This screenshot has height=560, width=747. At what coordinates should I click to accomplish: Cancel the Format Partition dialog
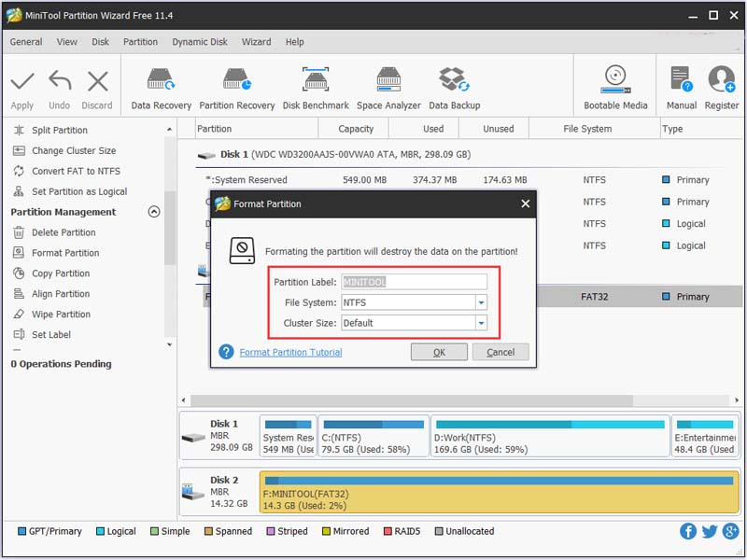tap(500, 352)
